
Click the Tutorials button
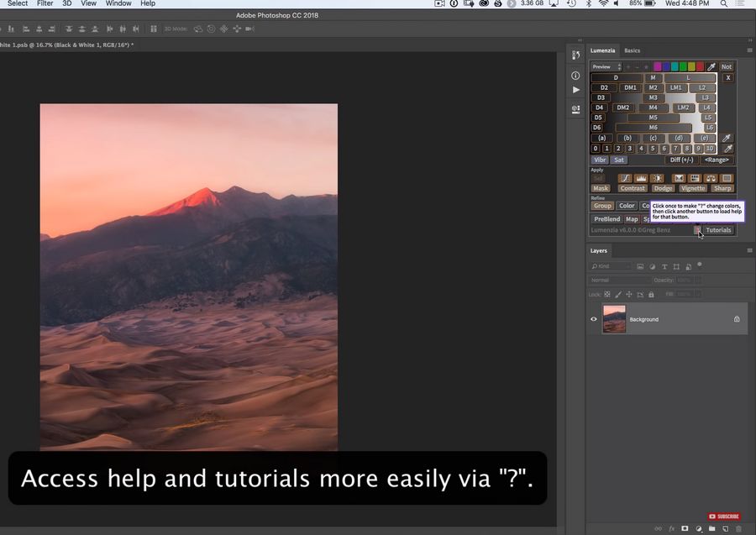(x=718, y=230)
